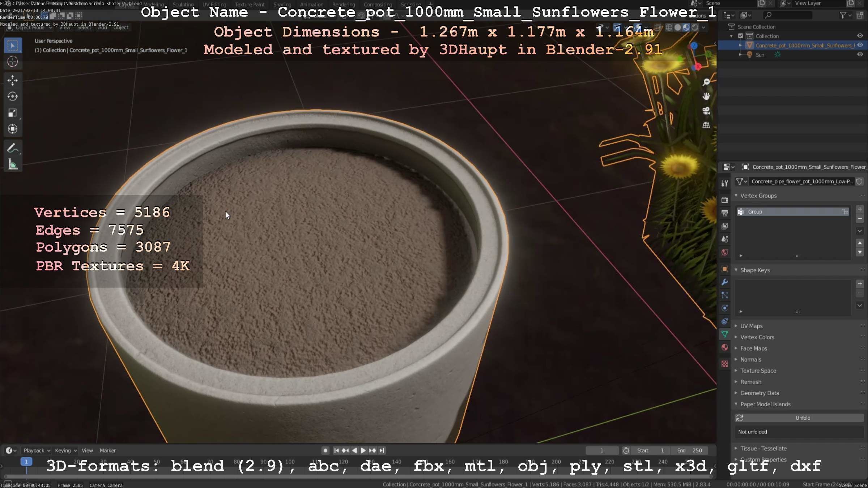Play the animation forward
The image size is (868, 488).
coord(363,450)
